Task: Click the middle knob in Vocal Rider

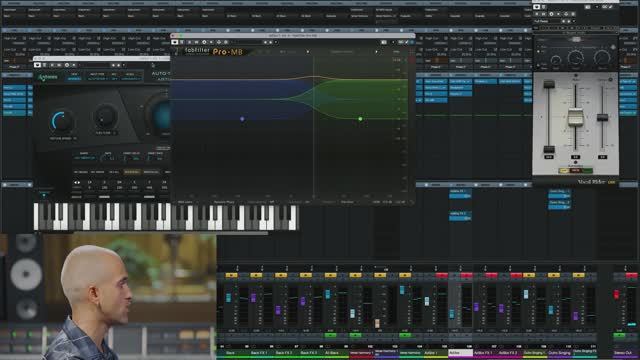Action: [x=576, y=58]
